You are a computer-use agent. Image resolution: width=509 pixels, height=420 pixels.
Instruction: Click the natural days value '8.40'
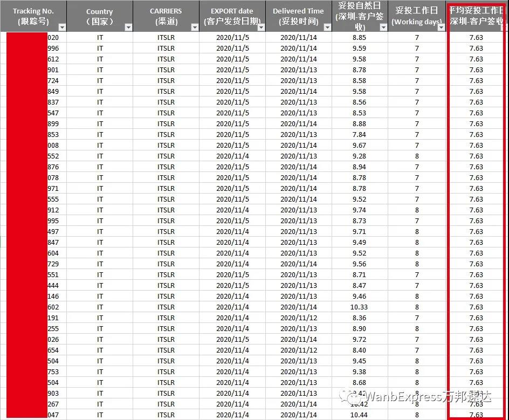pos(359,350)
